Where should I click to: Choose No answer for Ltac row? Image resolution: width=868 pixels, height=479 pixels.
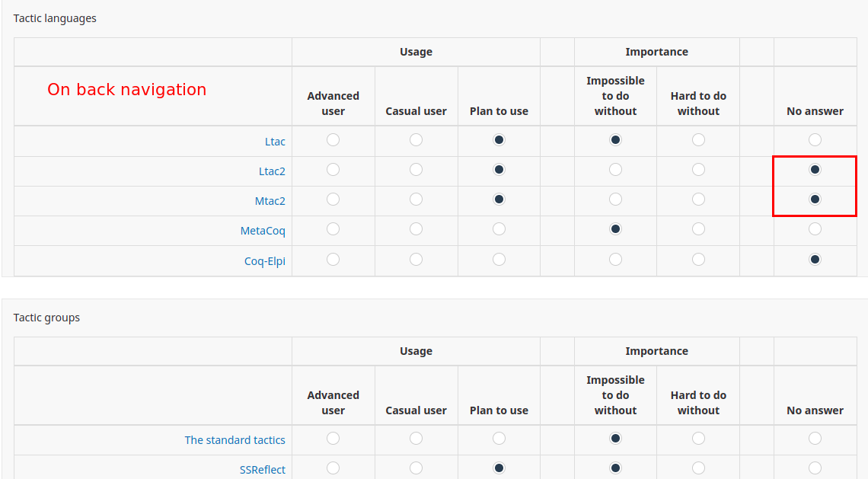(815, 140)
